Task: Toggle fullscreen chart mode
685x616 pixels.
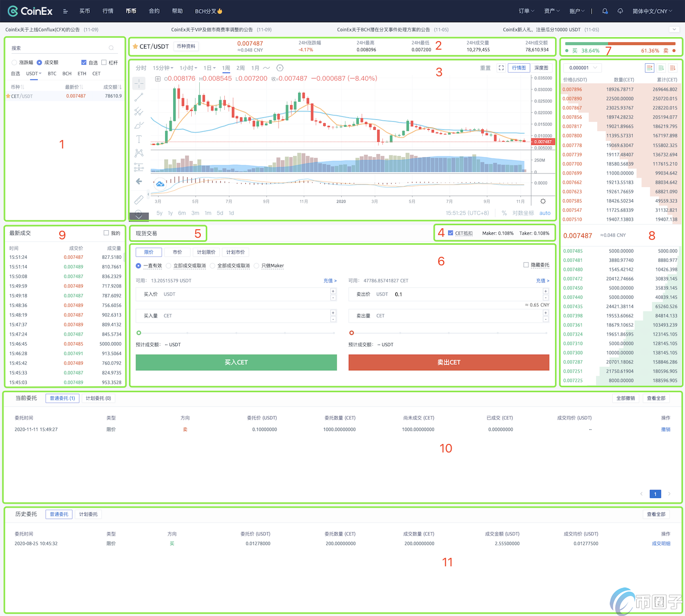Action: (x=501, y=68)
